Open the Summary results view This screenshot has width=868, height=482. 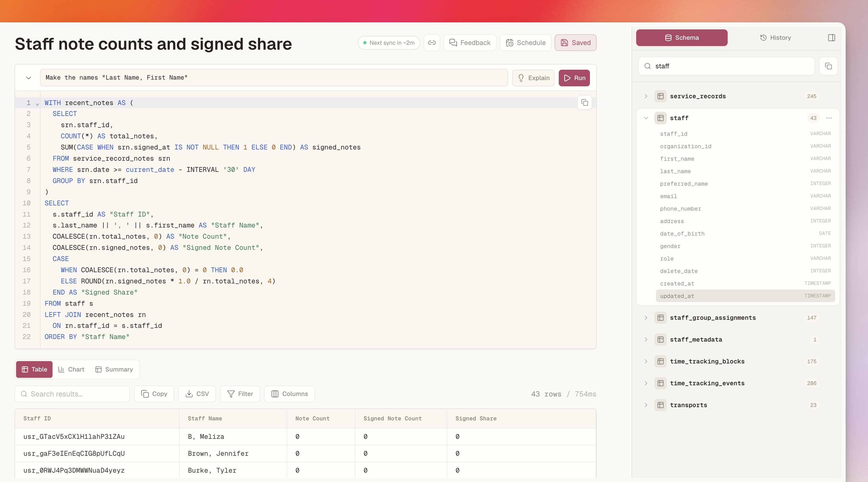(114, 369)
